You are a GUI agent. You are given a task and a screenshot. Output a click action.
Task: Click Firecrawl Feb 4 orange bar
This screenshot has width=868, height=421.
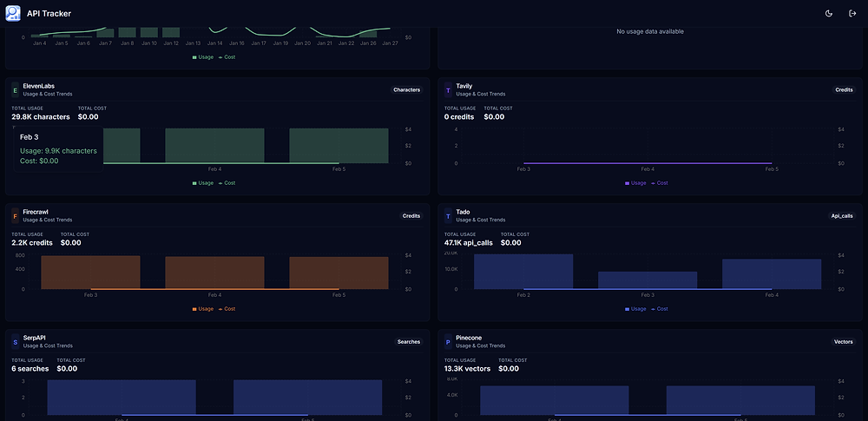[x=214, y=273]
